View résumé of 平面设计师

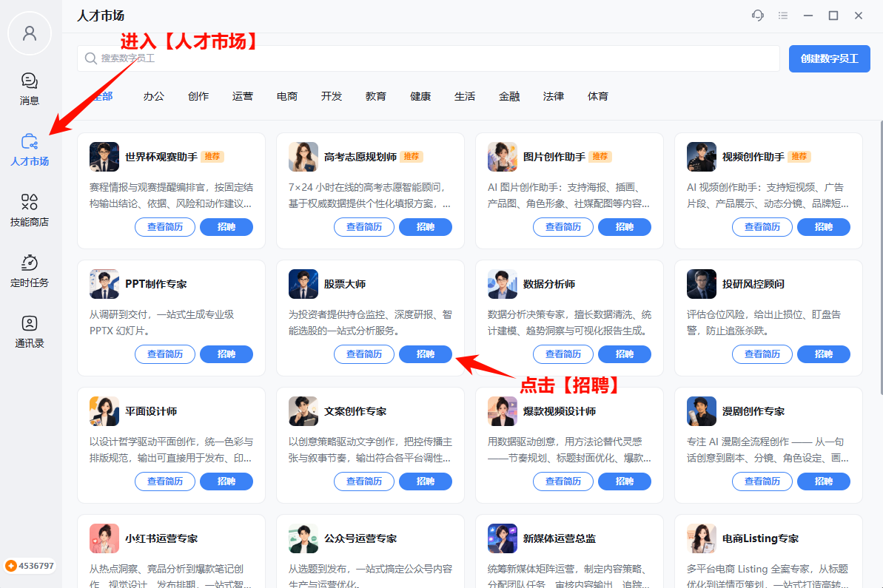165,481
